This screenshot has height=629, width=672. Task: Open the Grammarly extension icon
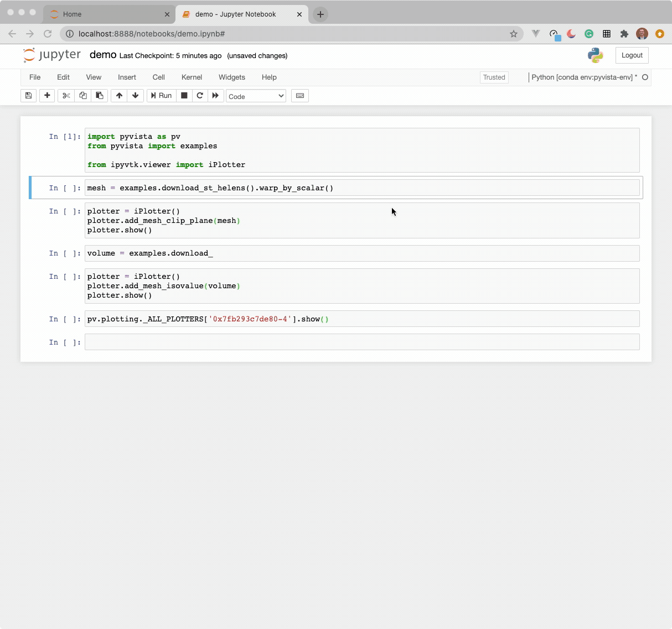(589, 34)
